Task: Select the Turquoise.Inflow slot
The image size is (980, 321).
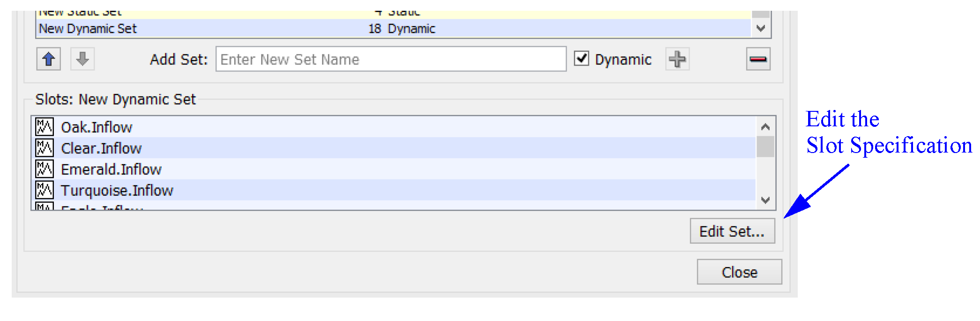Action: click(117, 190)
